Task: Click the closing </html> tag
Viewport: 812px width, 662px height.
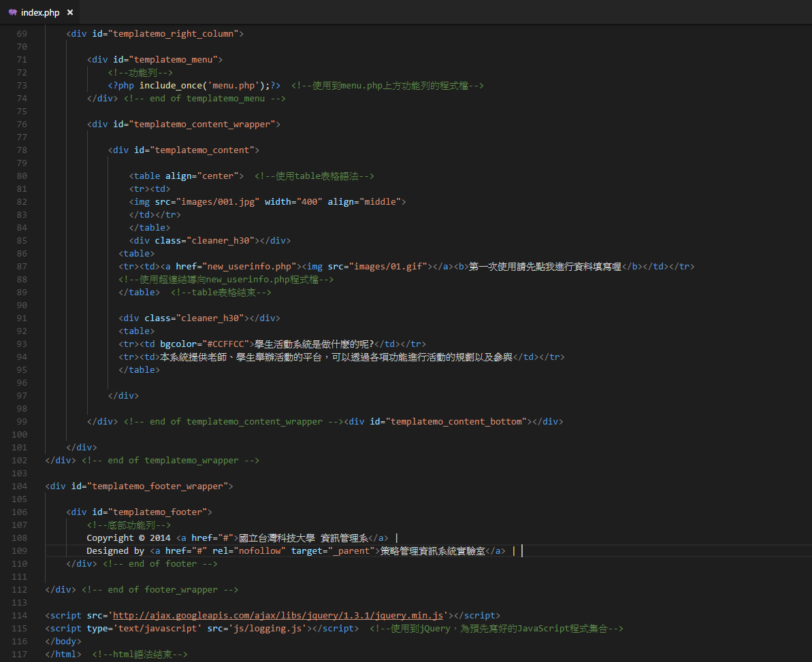Action: click(x=63, y=655)
